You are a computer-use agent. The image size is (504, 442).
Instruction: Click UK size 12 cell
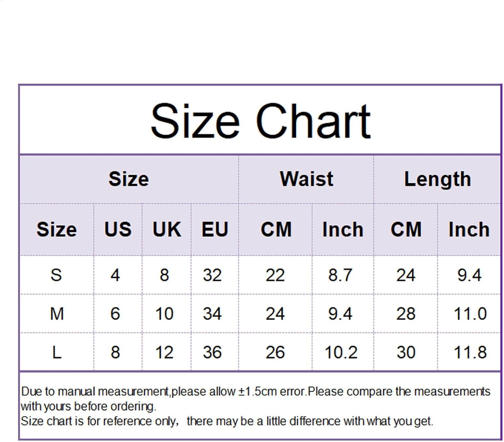tap(164, 353)
